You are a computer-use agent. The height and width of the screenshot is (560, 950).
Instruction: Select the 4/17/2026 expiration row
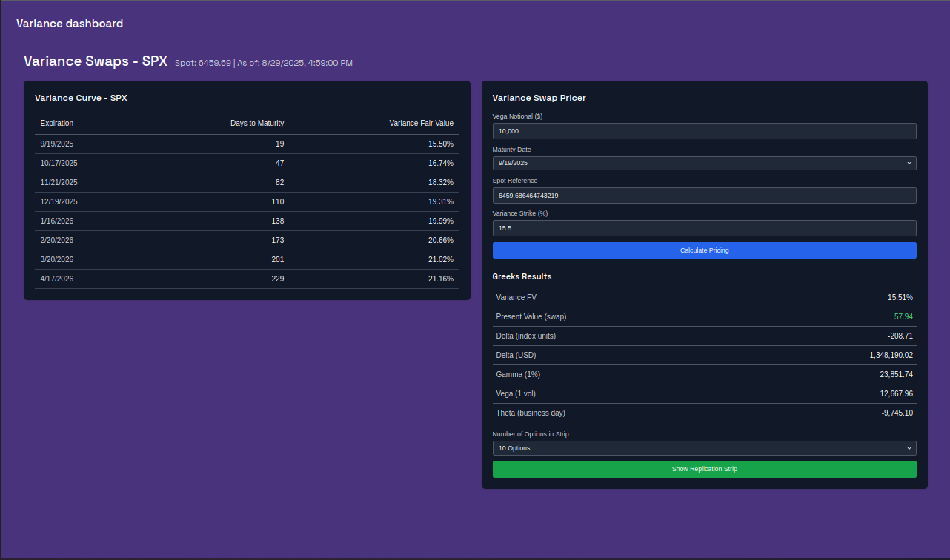point(247,279)
